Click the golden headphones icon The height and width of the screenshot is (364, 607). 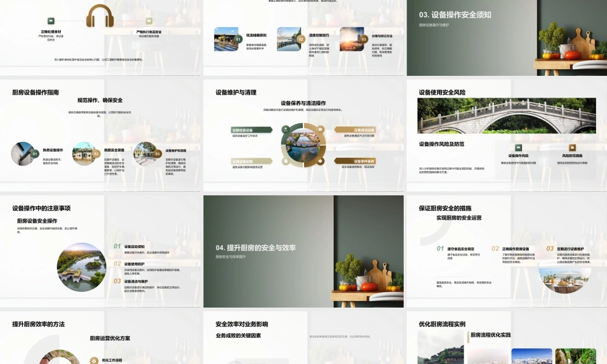click(x=100, y=16)
